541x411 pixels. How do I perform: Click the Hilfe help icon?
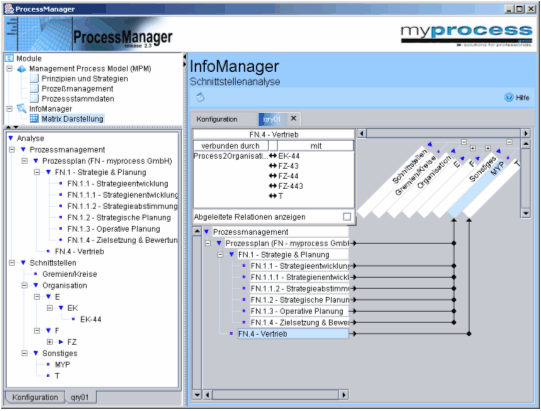509,98
